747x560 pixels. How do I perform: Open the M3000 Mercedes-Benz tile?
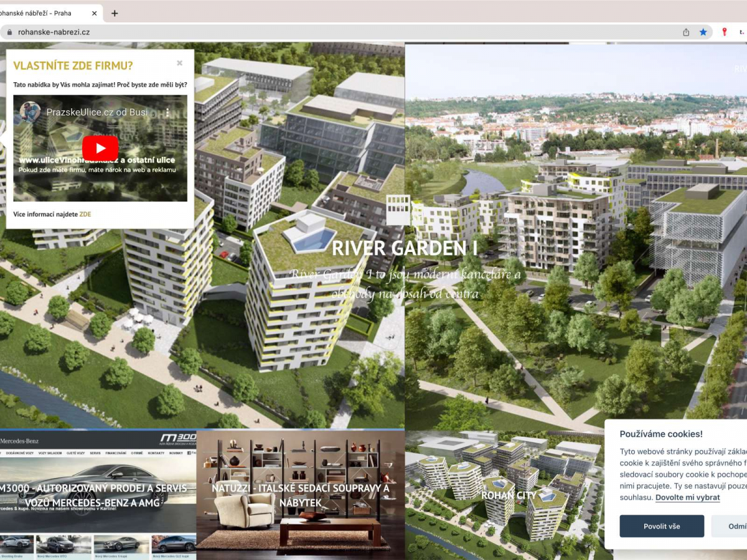click(98, 495)
